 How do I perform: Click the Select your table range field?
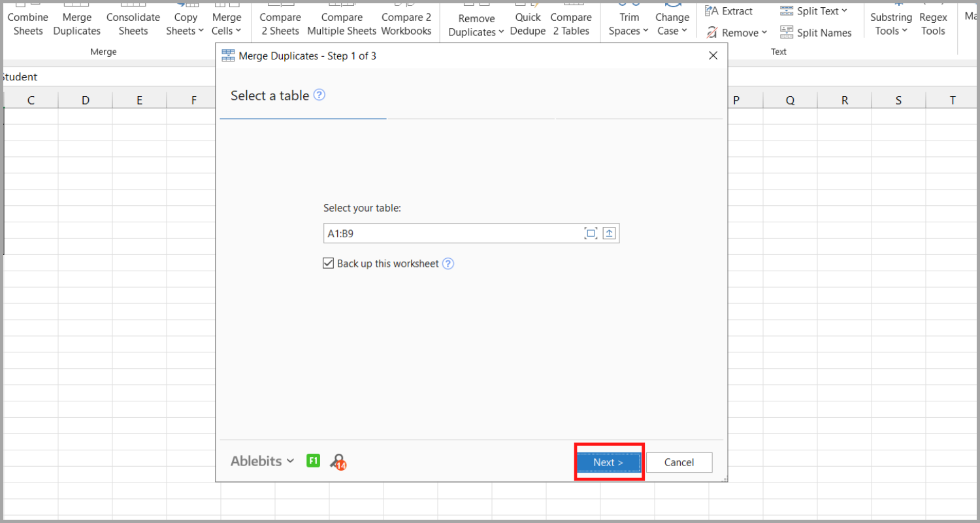(x=451, y=233)
